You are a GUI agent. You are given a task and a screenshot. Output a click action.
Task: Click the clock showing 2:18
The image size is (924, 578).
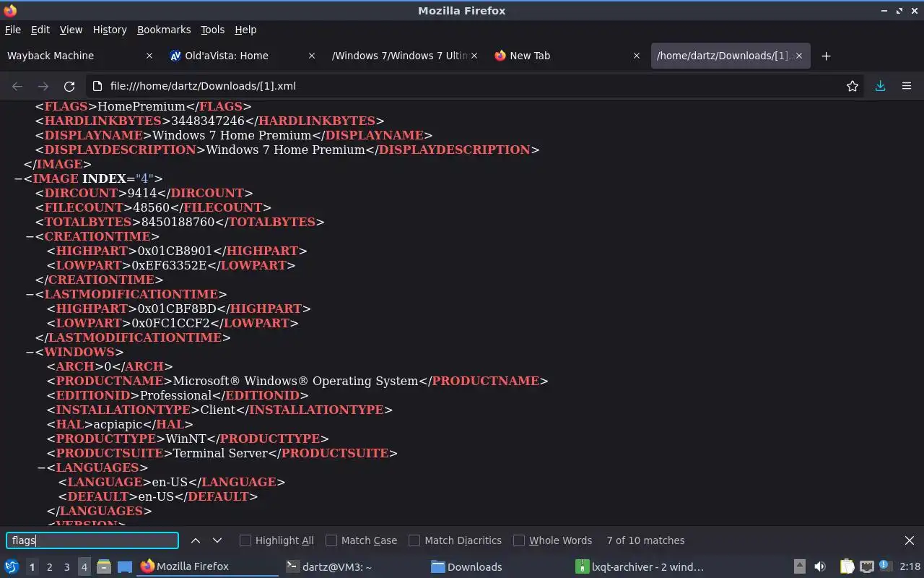[910, 566]
